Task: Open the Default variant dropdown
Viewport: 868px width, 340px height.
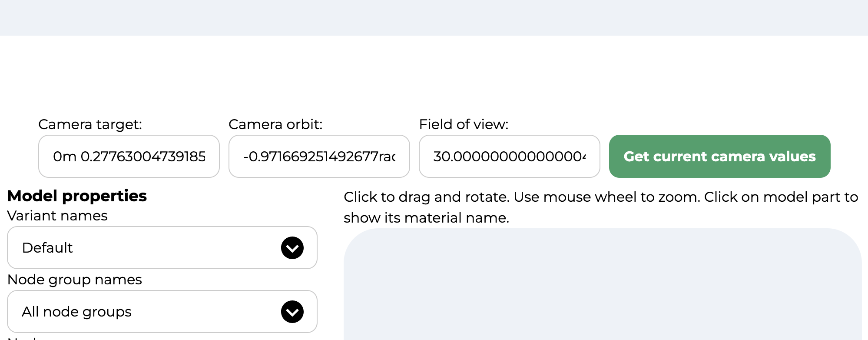Action: 162,248
